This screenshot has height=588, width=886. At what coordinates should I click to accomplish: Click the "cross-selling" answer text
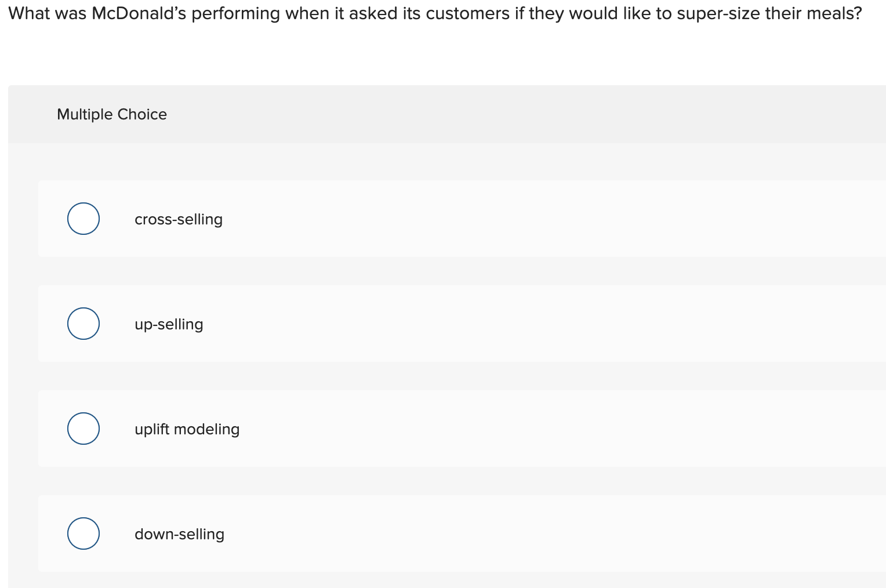point(179,219)
